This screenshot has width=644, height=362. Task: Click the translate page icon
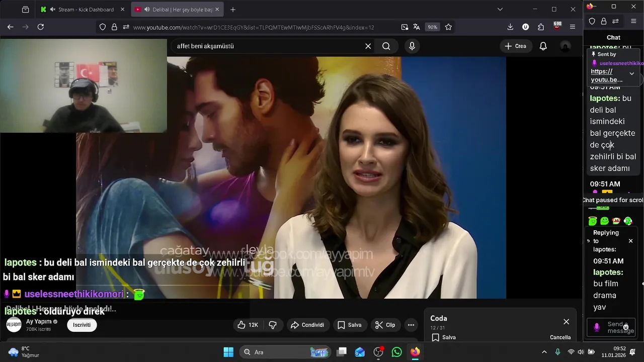[417, 27]
